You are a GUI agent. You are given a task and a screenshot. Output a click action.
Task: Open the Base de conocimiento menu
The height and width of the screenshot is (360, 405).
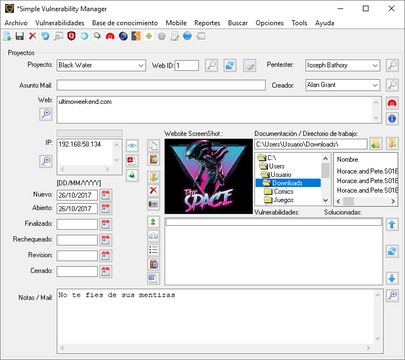coord(125,23)
